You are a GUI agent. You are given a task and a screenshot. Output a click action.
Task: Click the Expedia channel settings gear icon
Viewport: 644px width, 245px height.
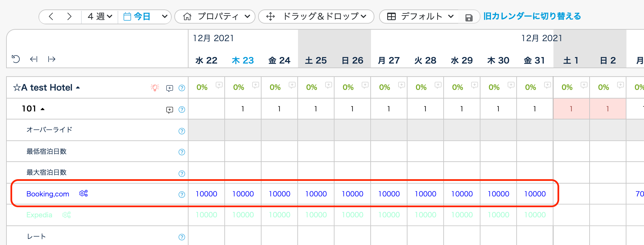pos(67,215)
